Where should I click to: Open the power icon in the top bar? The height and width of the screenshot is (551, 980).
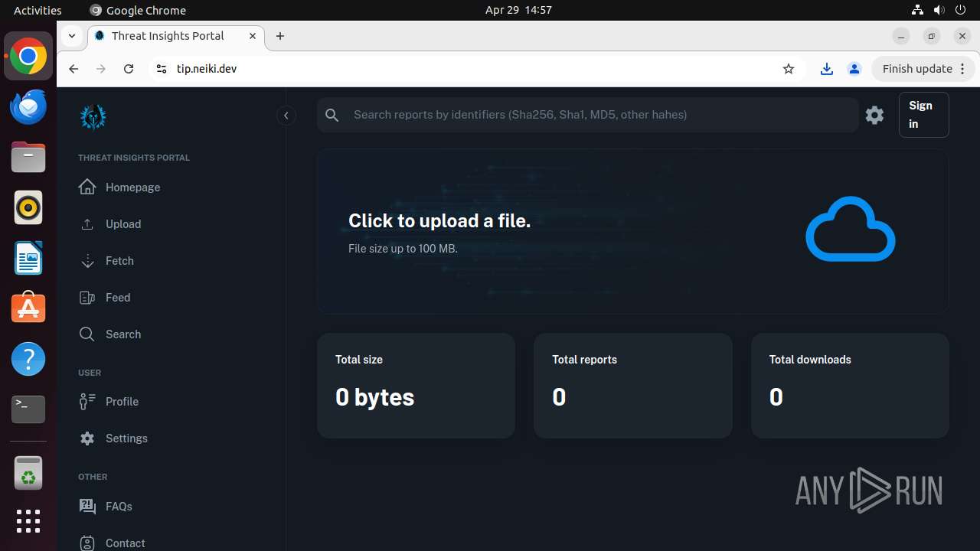pyautogui.click(x=961, y=10)
